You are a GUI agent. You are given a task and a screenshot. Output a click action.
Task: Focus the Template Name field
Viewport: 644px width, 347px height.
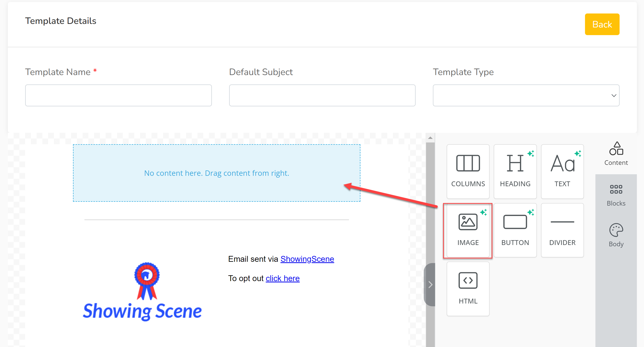(119, 95)
